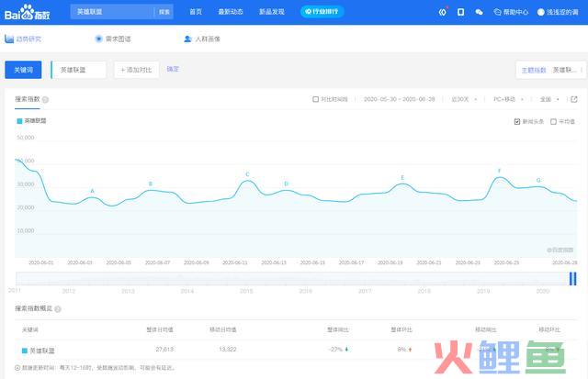Toggle the 平均值 checkbox
588x379 pixels.
(553, 122)
